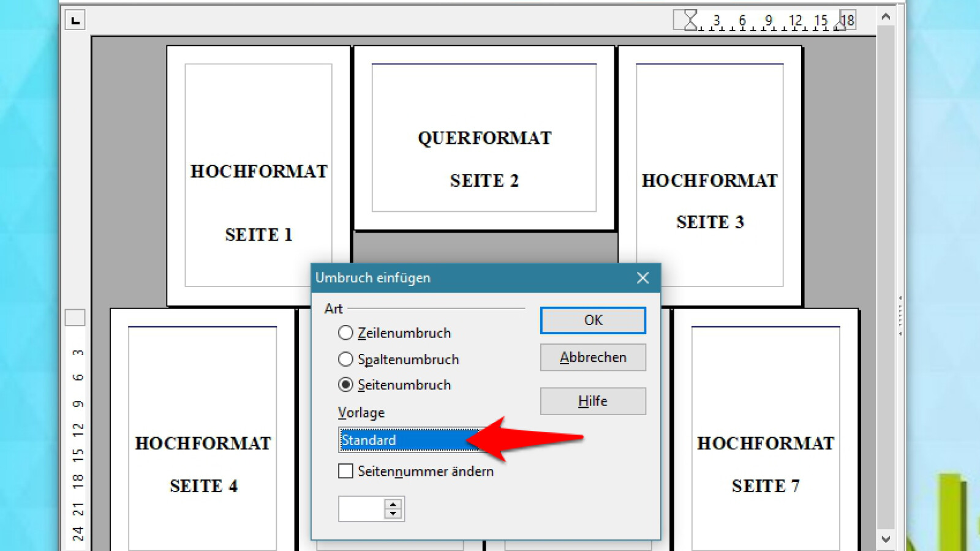
Task: Close the Umbruch einfügen dialog
Action: (643, 278)
